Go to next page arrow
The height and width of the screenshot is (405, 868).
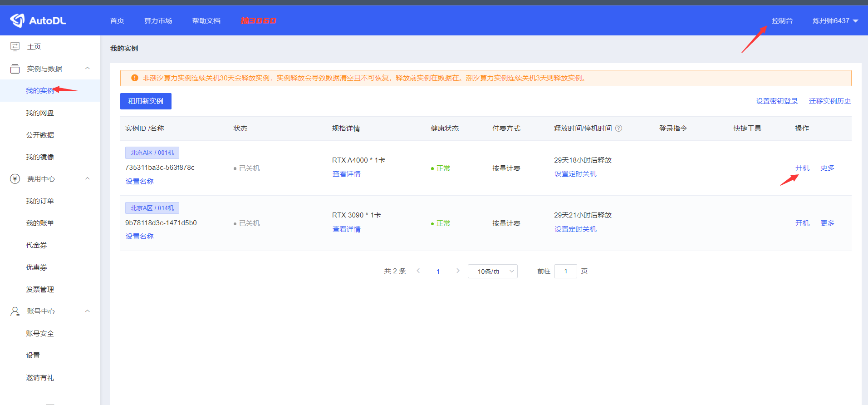(x=458, y=271)
